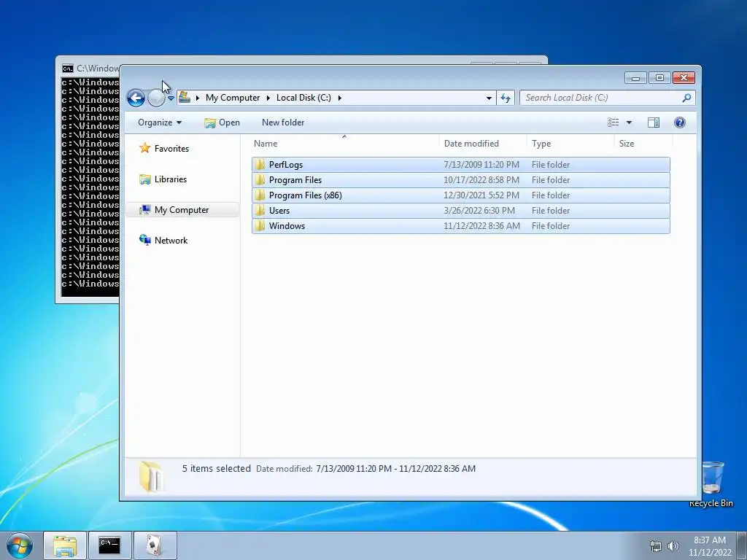This screenshot has width=747, height=560.
Task: Select Libraries in navigation pane
Action: 171,179
